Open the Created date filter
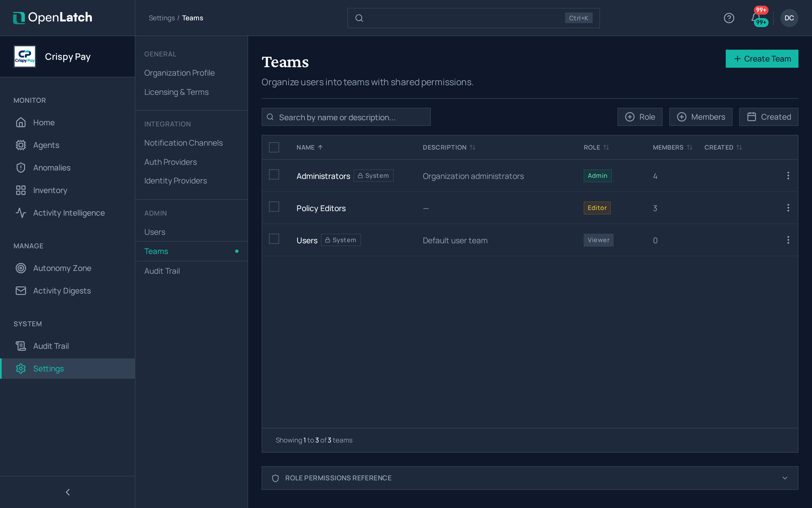 click(769, 117)
